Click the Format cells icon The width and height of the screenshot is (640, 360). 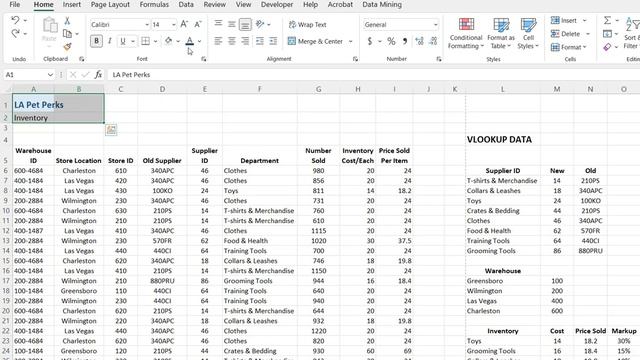click(x=555, y=47)
